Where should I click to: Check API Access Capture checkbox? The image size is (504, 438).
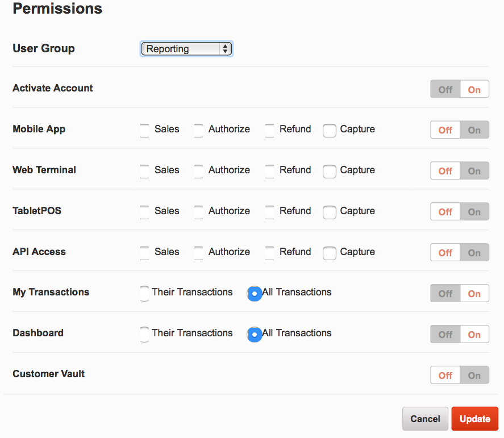pyautogui.click(x=330, y=253)
